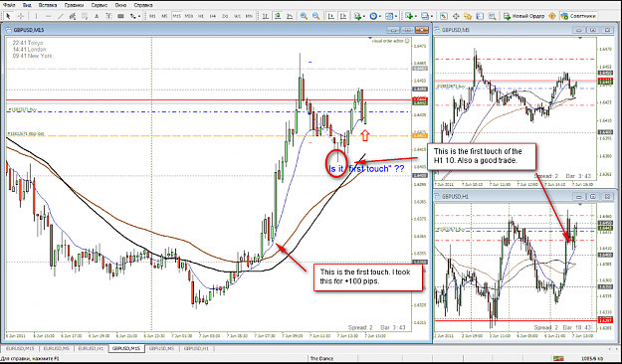The height and width of the screenshot is (364, 622).
Task: Toggle the Auto Scroll chart option
Action: (330, 16)
